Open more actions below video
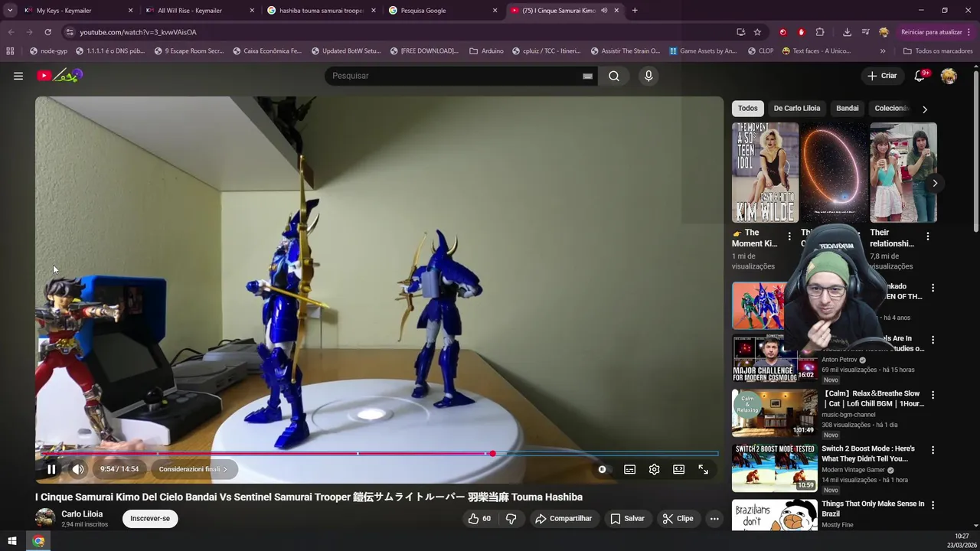The width and height of the screenshot is (980, 551). (714, 518)
